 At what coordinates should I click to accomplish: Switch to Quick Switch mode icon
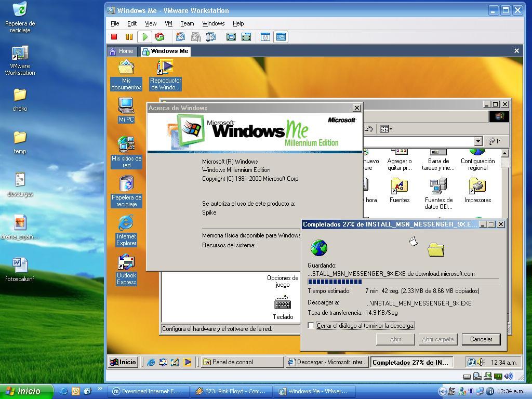pos(246,37)
